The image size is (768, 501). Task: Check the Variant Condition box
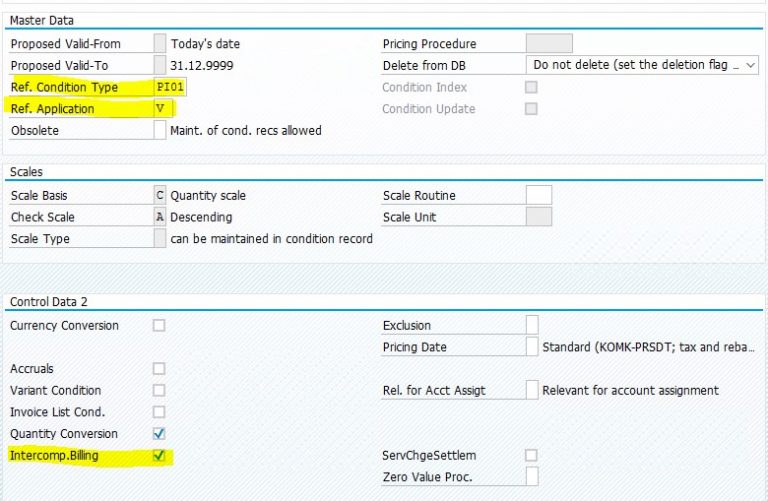click(159, 391)
